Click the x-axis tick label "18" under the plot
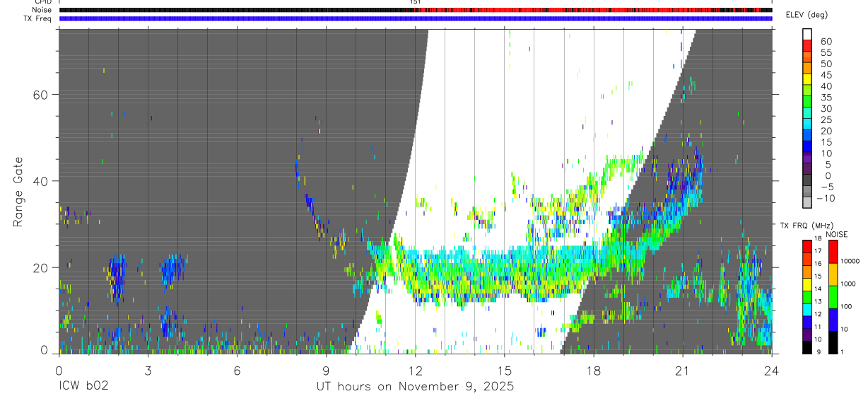The width and height of the screenshot is (868, 401). [593, 371]
